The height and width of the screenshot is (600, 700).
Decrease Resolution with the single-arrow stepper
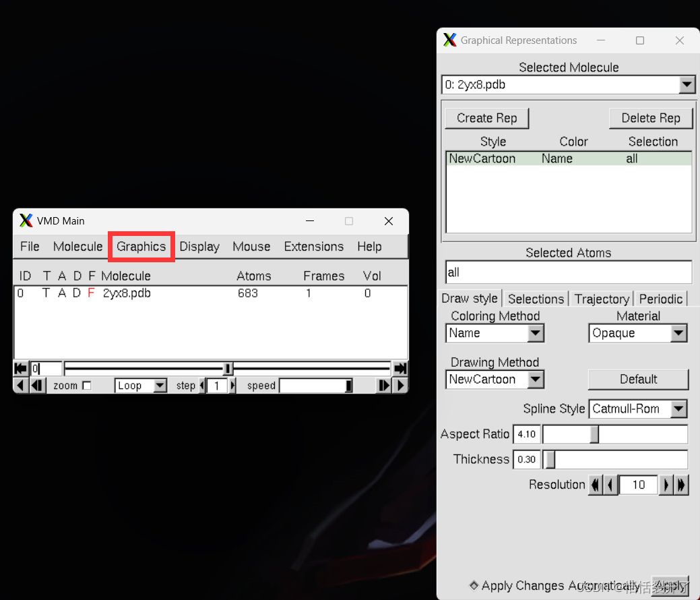610,485
